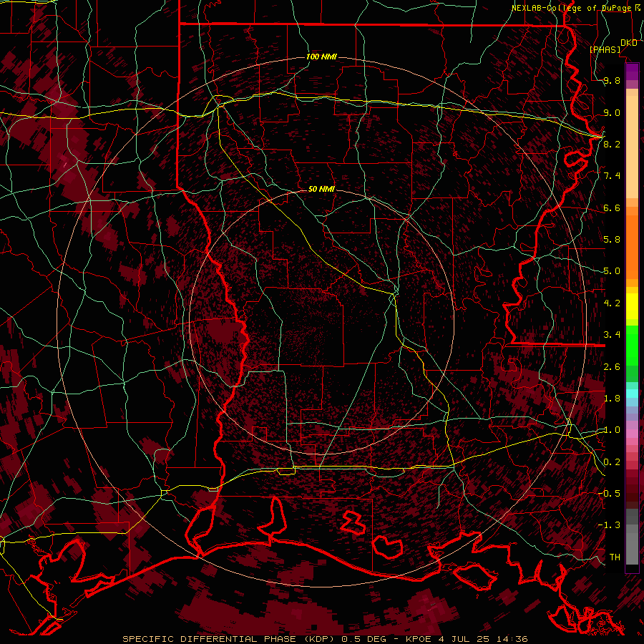Click the purple top segment of the color bar
Image resolution: width=644 pixels, height=644 pixels.
pyautogui.click(x=632, y=72)
